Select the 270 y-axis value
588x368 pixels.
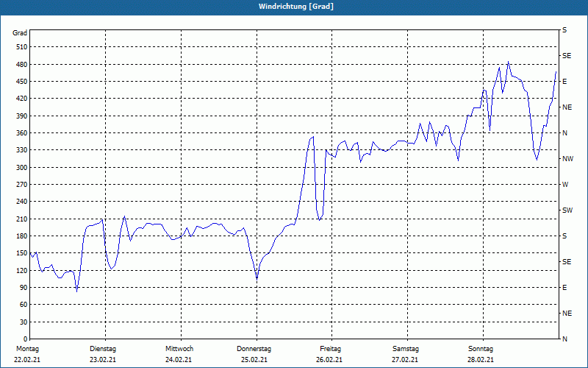(x=22, y=185)
